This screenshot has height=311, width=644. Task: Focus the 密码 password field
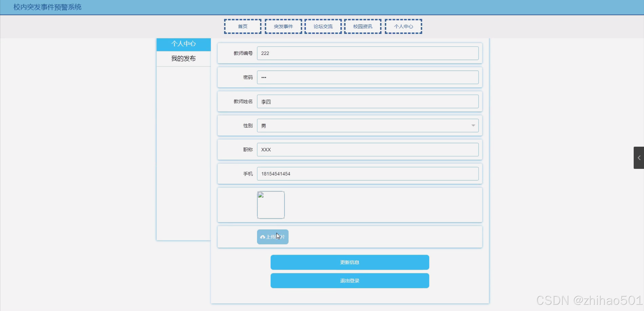(x=367, y=77)
